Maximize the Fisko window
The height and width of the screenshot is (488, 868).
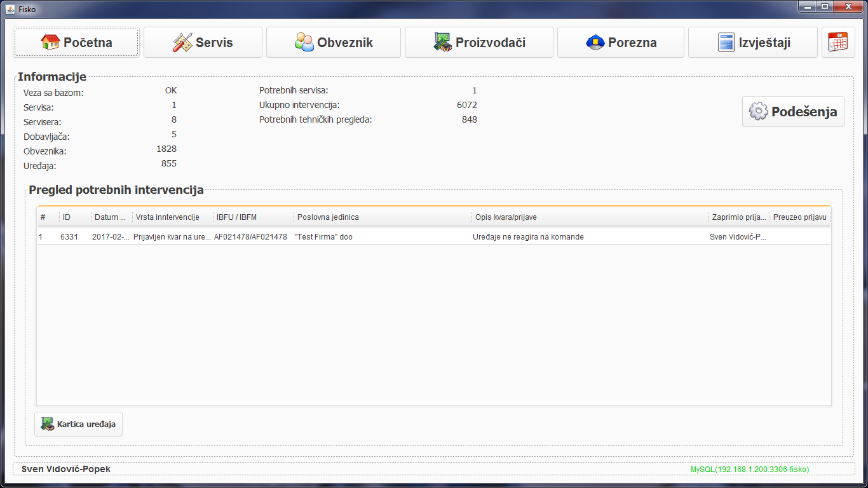[825, 6]
